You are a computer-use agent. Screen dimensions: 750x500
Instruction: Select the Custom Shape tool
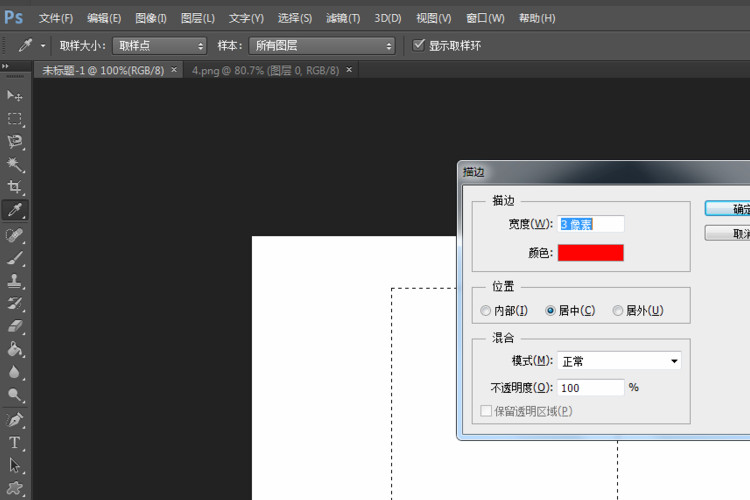tap(15, 488)
